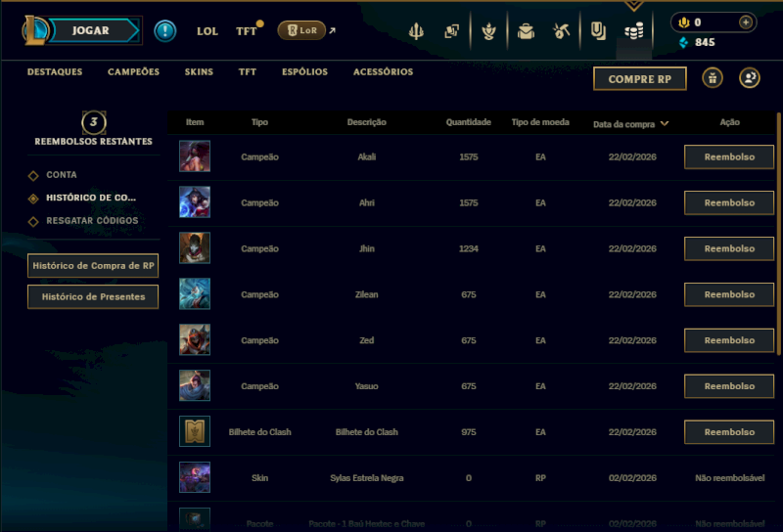This screenshot has height=532, width=783.
Task: Open the Collection icon in top bar
Action: [598, 31]
